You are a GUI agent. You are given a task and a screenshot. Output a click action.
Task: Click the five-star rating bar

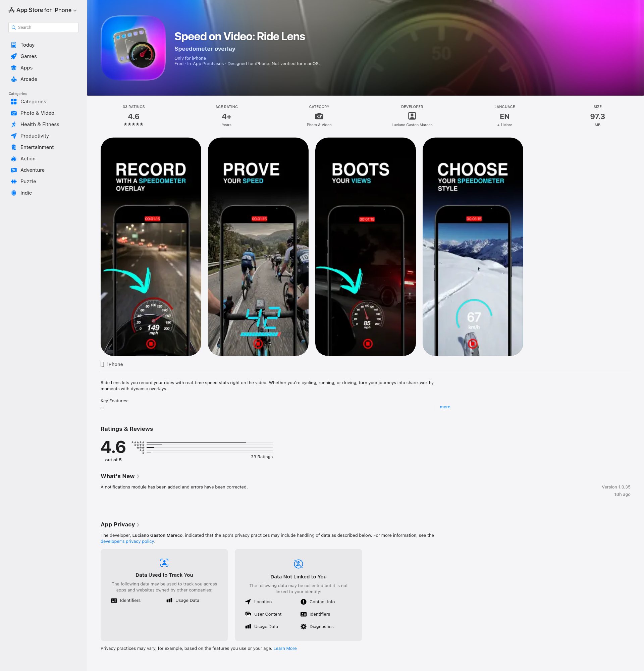pyautogui.click(x=209, y=442)
